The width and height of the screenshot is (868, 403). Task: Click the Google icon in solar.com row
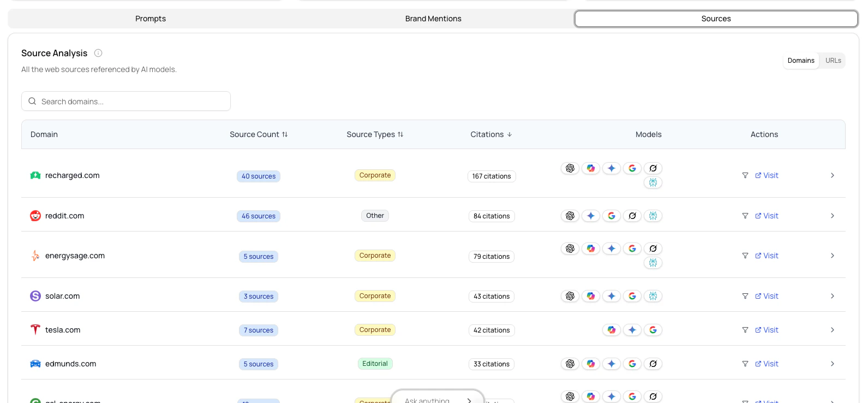tap(632, 296)
